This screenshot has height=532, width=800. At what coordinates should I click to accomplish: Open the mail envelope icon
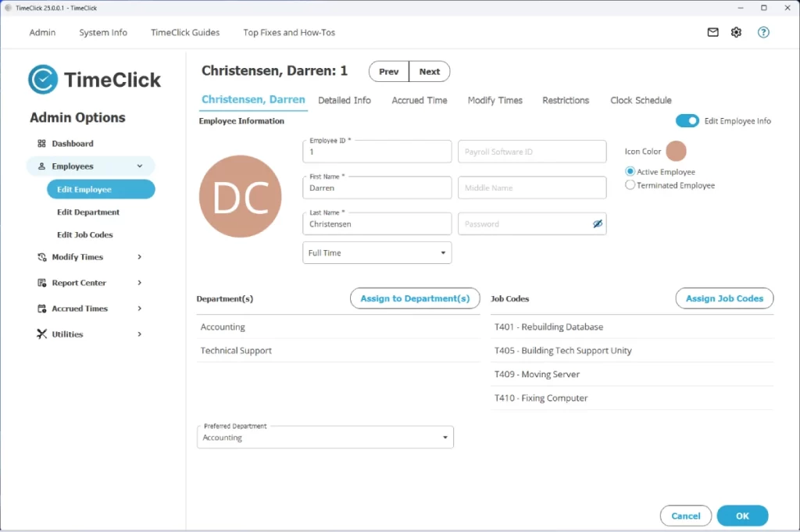[x=712, y=33]
